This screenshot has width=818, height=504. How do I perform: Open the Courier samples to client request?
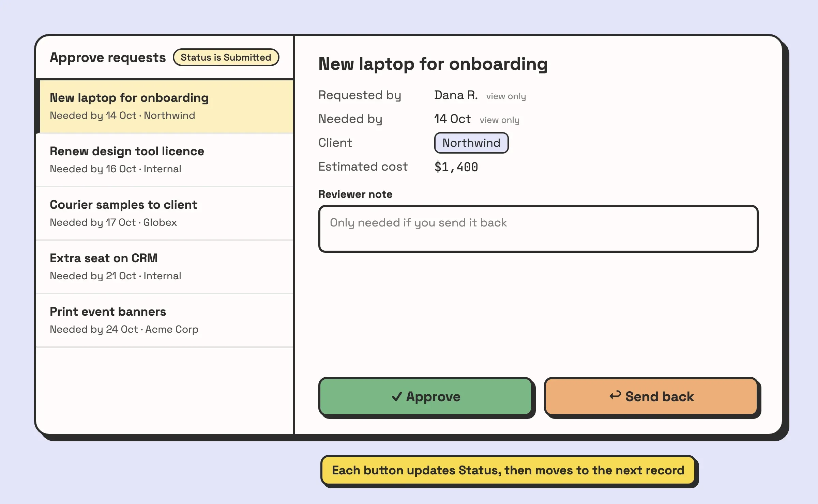point(165,213)
